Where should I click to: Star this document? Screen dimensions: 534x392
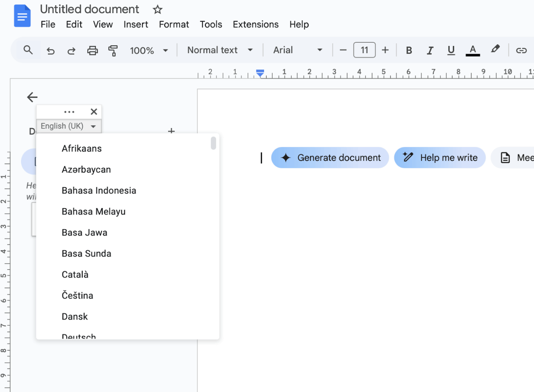(x=157, y=9)
